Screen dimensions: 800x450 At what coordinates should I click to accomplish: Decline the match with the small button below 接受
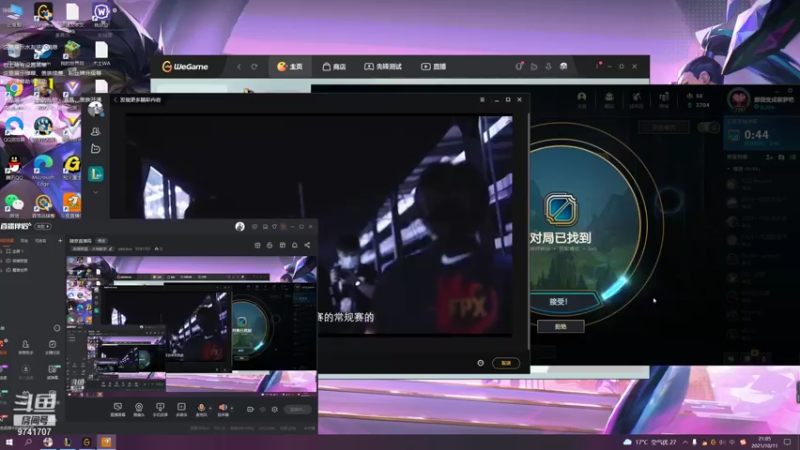(x=560, y=327)
